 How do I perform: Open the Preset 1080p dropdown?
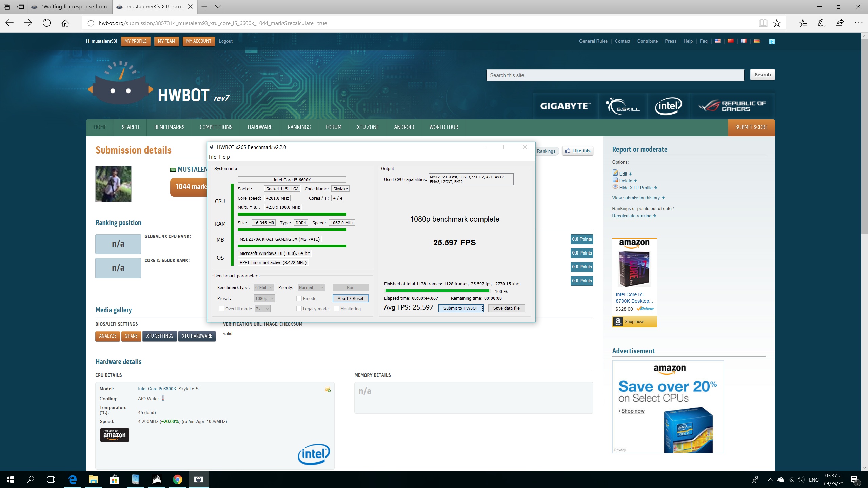264,298
